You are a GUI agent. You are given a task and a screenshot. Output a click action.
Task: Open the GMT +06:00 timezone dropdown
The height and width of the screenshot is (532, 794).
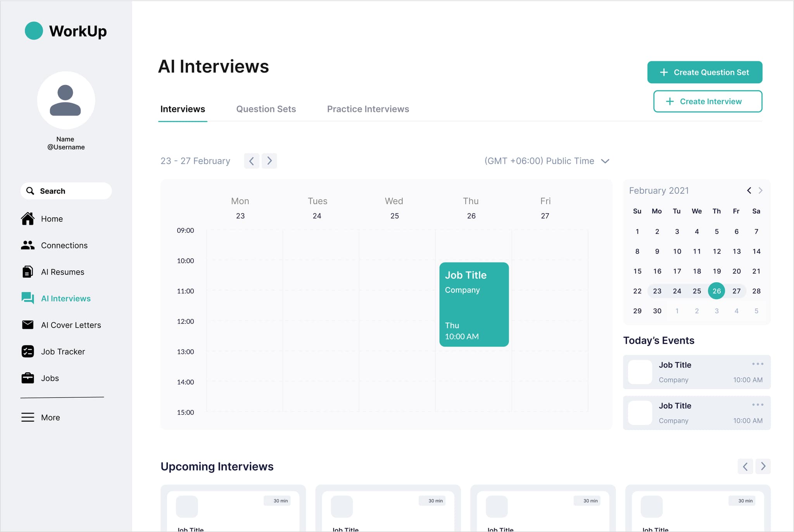pos(546,161)
